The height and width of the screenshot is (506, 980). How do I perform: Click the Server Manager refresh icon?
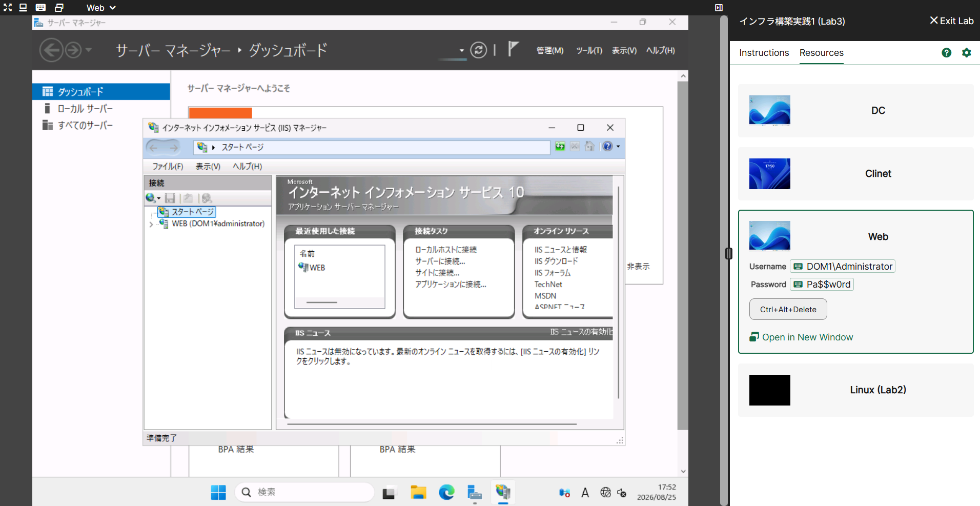click(x=479, y=50)
